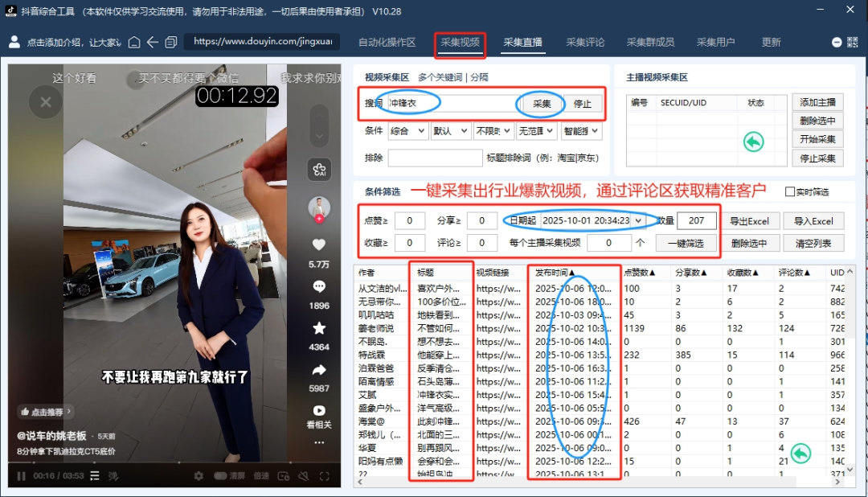Screen dimensions: 868x497
Task: Open the QR grid icon in top-right
Action: click(853, 42)
